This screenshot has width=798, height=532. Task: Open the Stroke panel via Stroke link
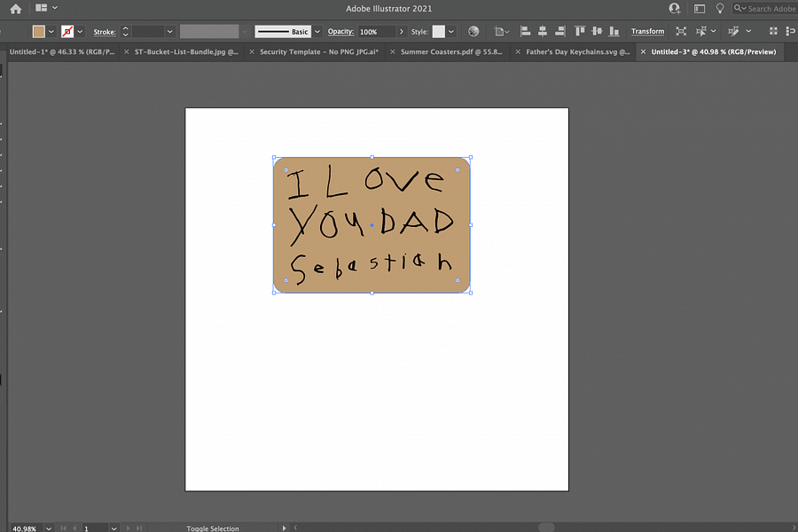click(x=104, y=31)
